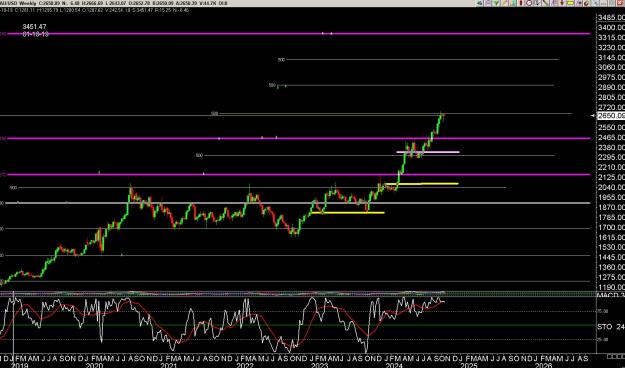Select the diagonal trend line tool
625x368 pixels.
point(546,3)
